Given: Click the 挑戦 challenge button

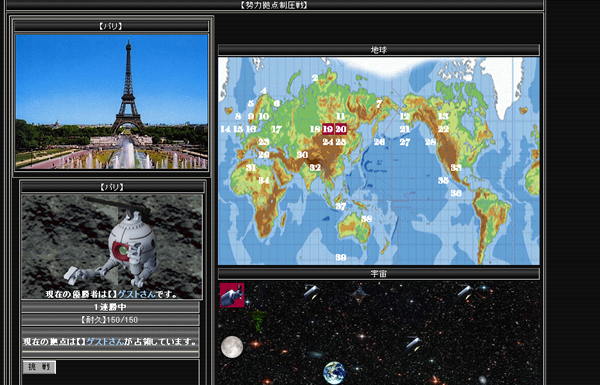Looking at the screenshot, I should (x=39, y=367).
